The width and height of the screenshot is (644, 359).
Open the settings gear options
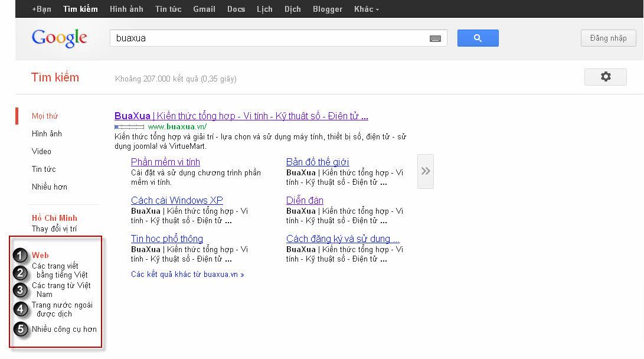click(x=606, y=77)
